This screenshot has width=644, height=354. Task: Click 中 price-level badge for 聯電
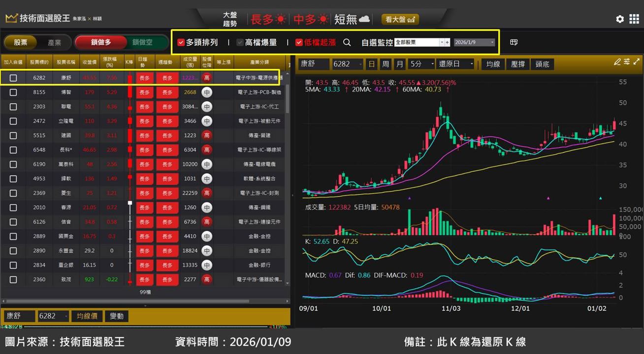207,106
